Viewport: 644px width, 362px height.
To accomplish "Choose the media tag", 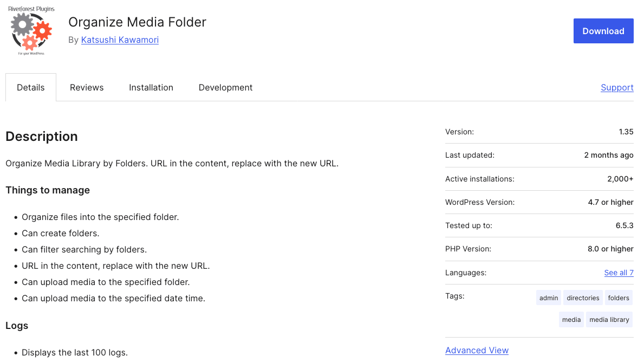I will [571, 320].
